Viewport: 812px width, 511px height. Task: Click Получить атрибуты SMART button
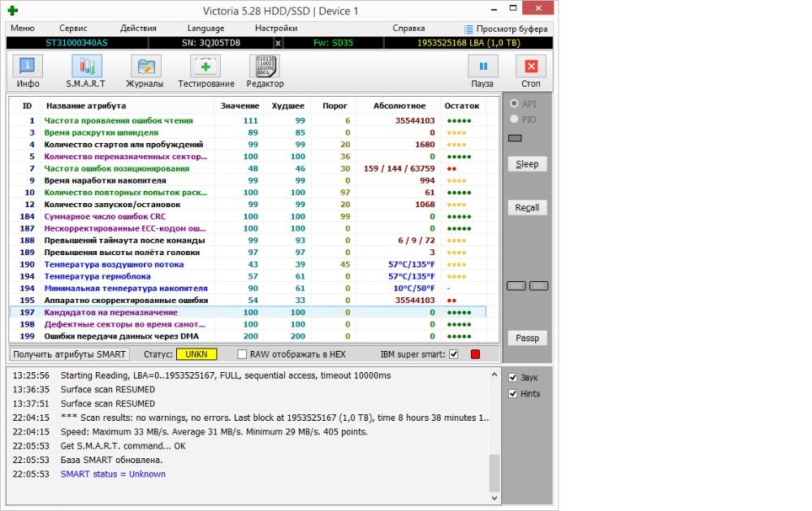tap(69, 354)
